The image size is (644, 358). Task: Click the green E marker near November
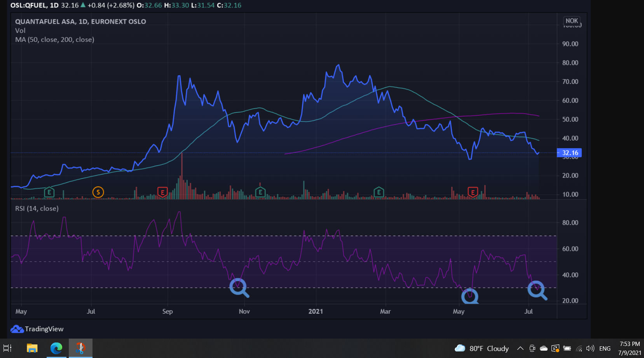point(260,192)
